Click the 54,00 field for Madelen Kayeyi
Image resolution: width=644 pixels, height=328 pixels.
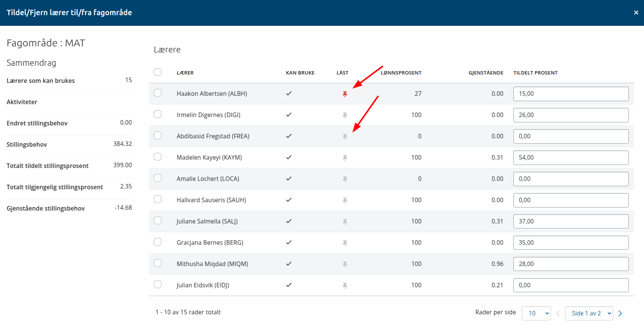click(571, 158)
